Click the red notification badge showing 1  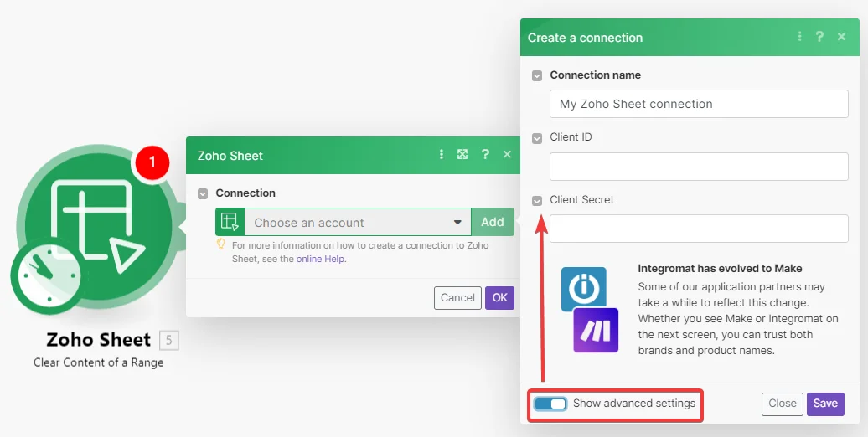pyautogui.click(x=152, y=162)
